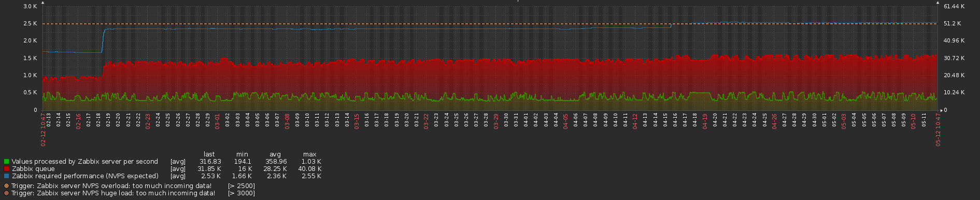Click the end date '05-12 10:47' label
This screenshot has width=980, height=200.
tap(938, 130)
